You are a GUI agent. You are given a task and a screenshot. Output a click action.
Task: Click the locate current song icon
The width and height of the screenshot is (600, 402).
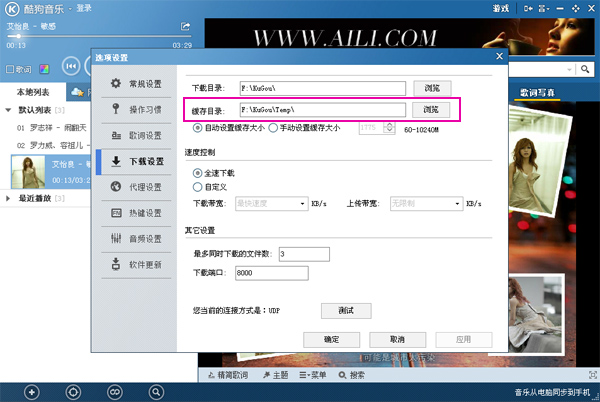point(73,392)
